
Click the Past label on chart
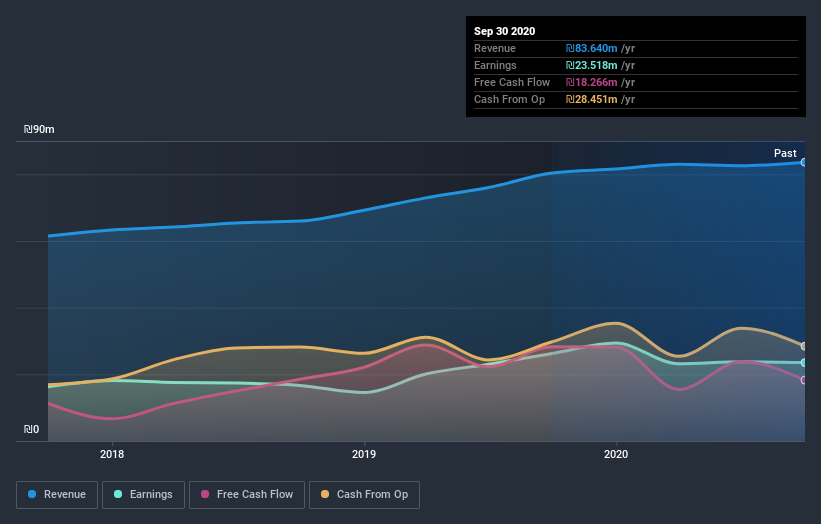coord(785,153)
